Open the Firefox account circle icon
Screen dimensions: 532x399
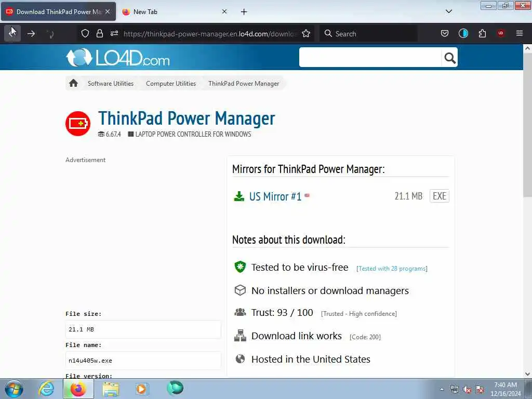click(x=463, y=33)
